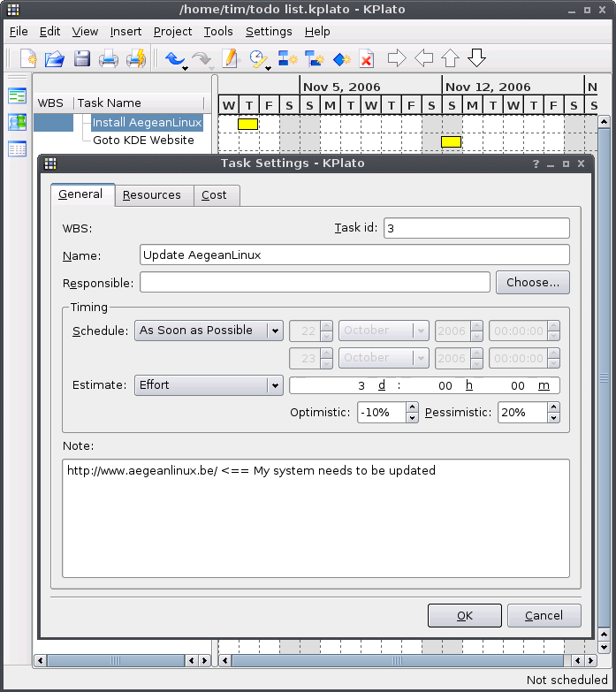Open the Schedule combo box As Soon as Possible
616x692 pixels.
point(209,331)
